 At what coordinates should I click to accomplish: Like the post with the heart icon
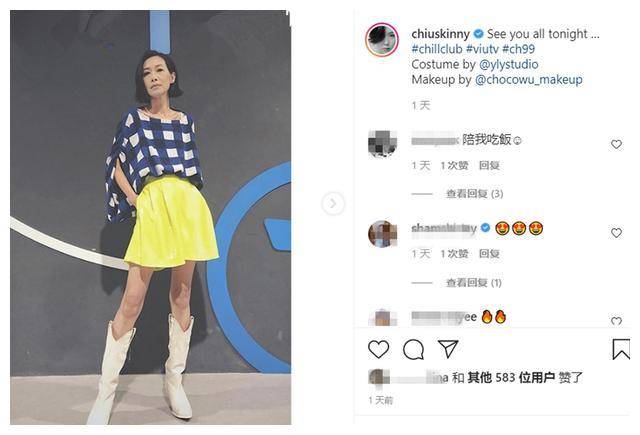click(378, 350)
